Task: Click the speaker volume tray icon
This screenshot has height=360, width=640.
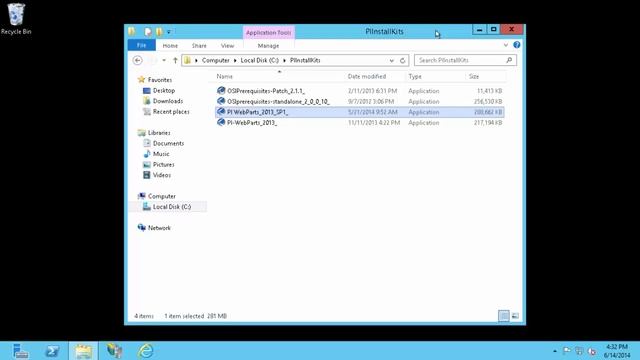Action: pyautogui.click(x=592, y=351)
